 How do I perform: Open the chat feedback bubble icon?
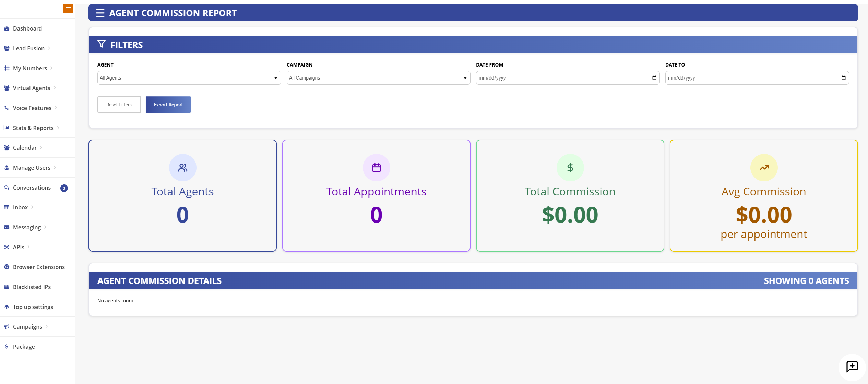pyautogui.click(x=852, y=367)
